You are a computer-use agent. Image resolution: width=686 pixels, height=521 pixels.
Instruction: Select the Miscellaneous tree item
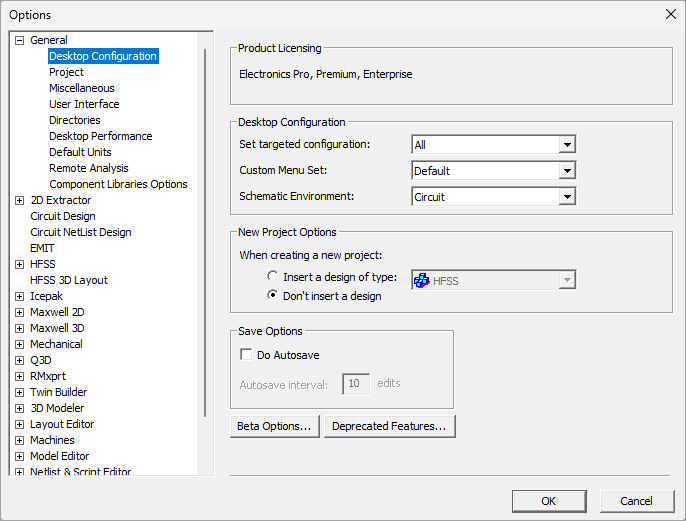81,88
